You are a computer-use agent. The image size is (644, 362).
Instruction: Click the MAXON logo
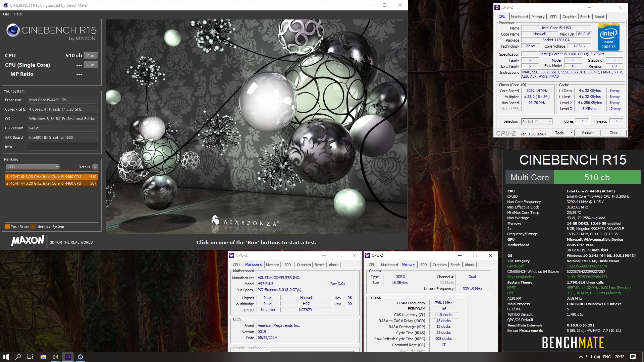[x=28, y=240]
